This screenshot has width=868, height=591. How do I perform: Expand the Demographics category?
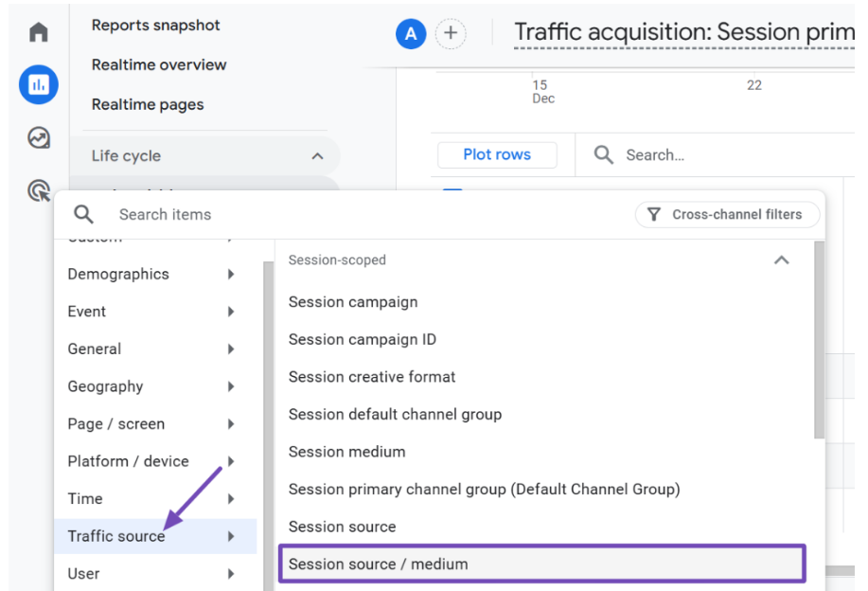(x=151, y=275)
